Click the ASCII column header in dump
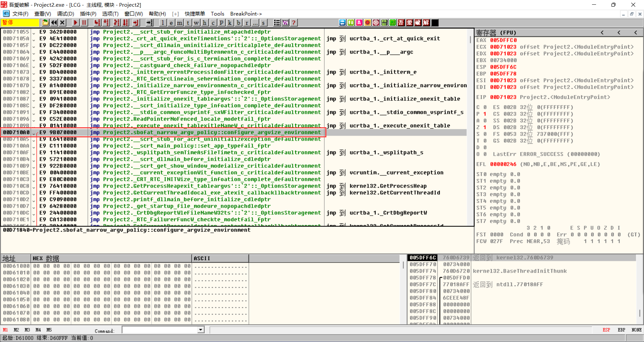 click(220, 258)
